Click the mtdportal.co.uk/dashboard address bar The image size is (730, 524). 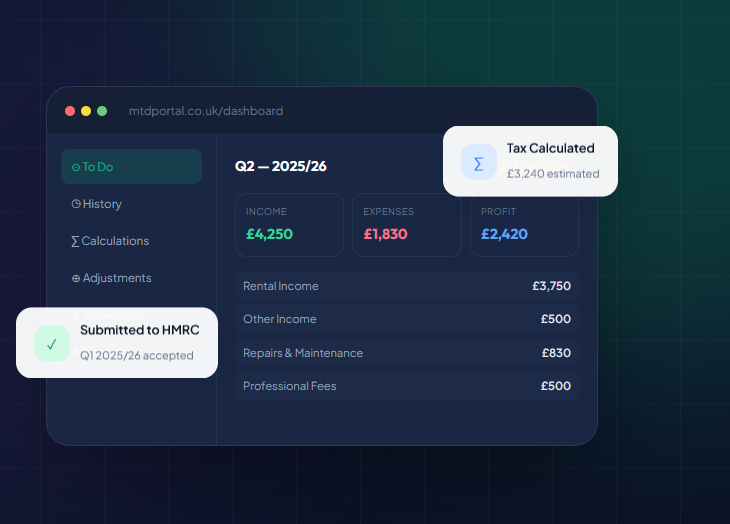point(206,111)
